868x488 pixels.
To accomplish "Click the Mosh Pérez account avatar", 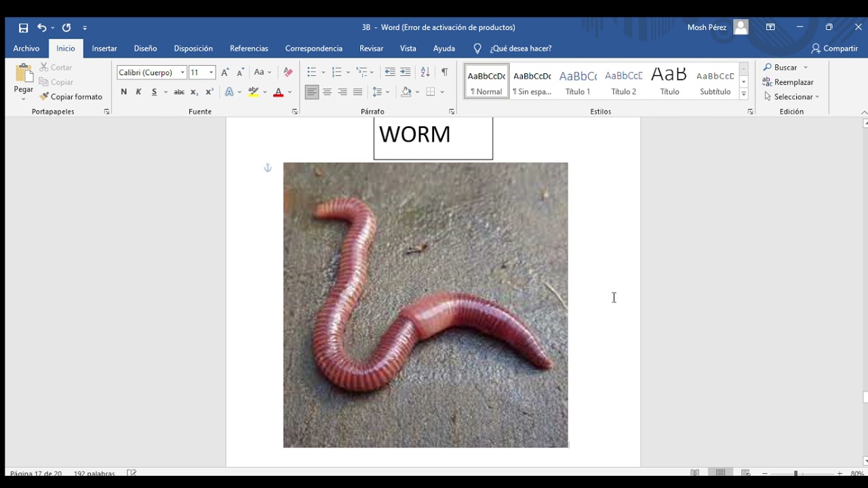I will 741,28.
